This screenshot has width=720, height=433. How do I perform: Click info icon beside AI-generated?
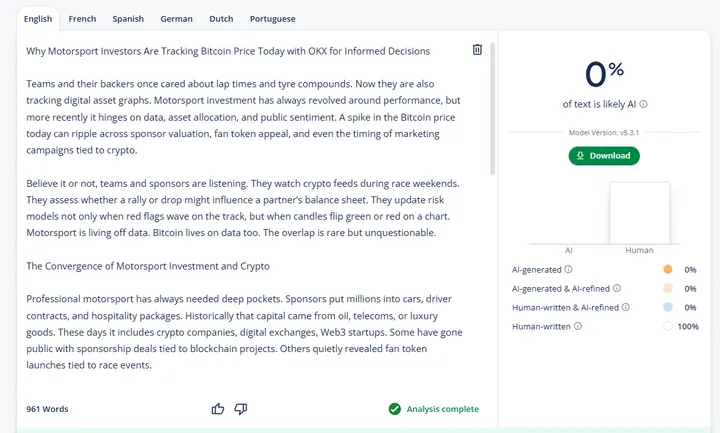[568, 269]
